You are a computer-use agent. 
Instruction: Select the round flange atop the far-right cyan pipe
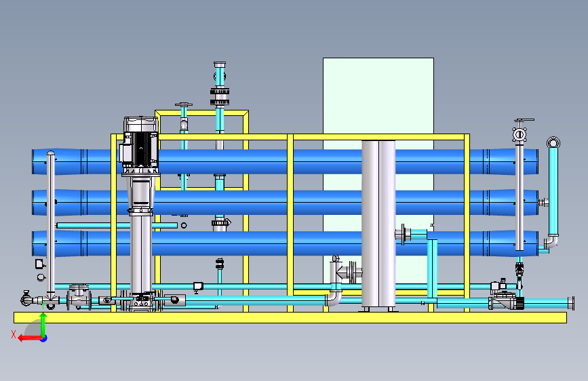[553, 143]
